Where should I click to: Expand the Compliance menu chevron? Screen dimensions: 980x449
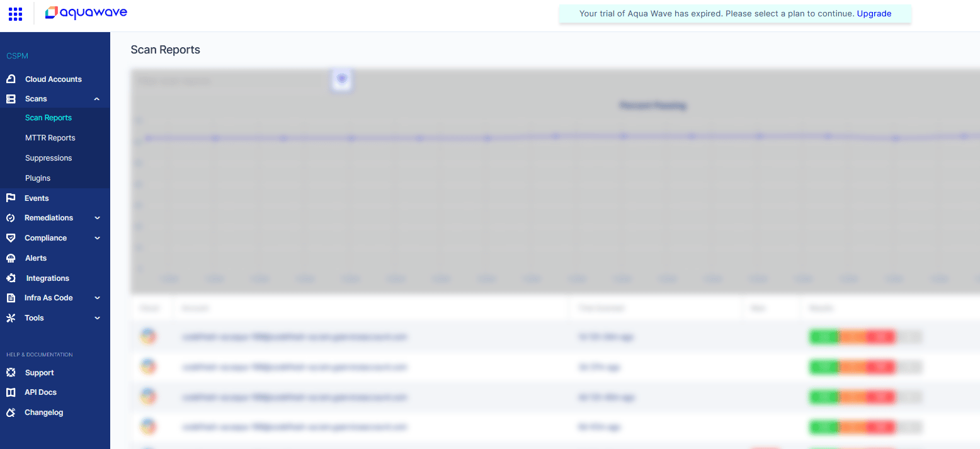point(97,238)
